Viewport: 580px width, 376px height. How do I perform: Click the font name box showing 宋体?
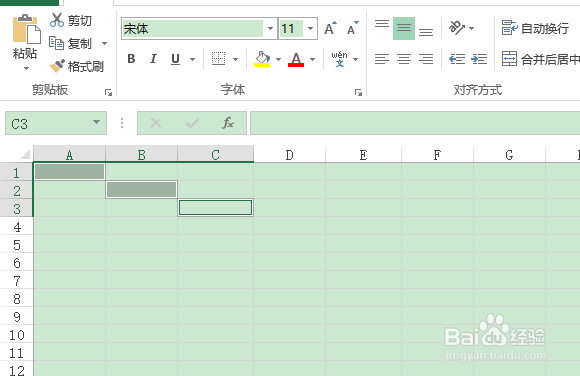192,28
